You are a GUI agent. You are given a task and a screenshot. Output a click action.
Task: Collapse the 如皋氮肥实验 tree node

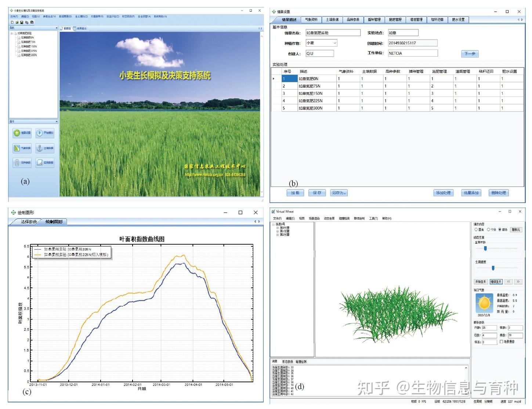[12, 33]
